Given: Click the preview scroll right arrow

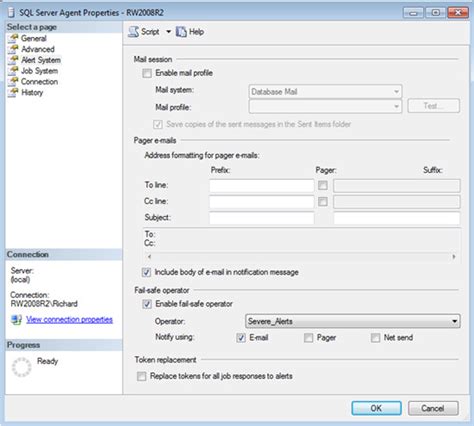Looking at the screenshot, I should point(454,257).
